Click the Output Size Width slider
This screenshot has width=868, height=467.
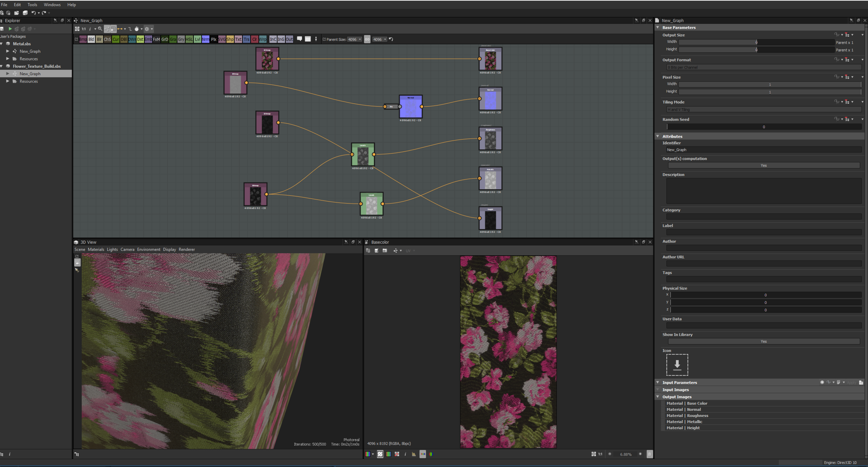pyautogui.click(x=756, y=42)
